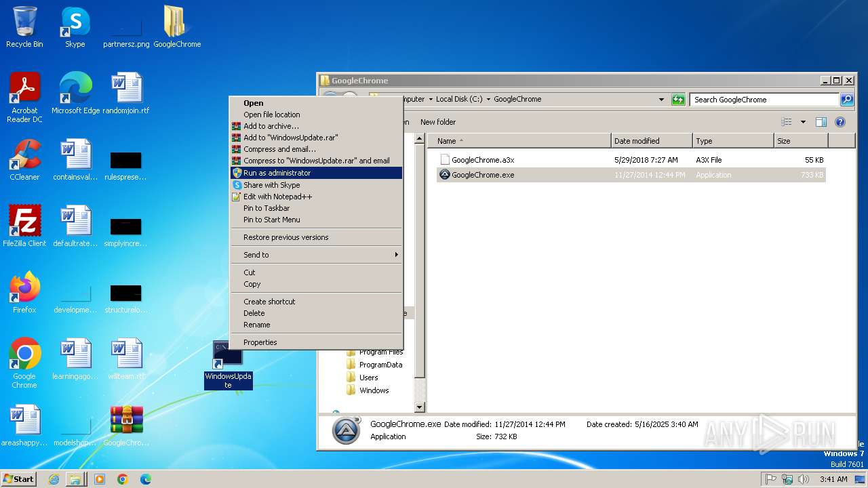868x488 pixels.
Task: Choose Compress and email… option
Action: point(315,149)
